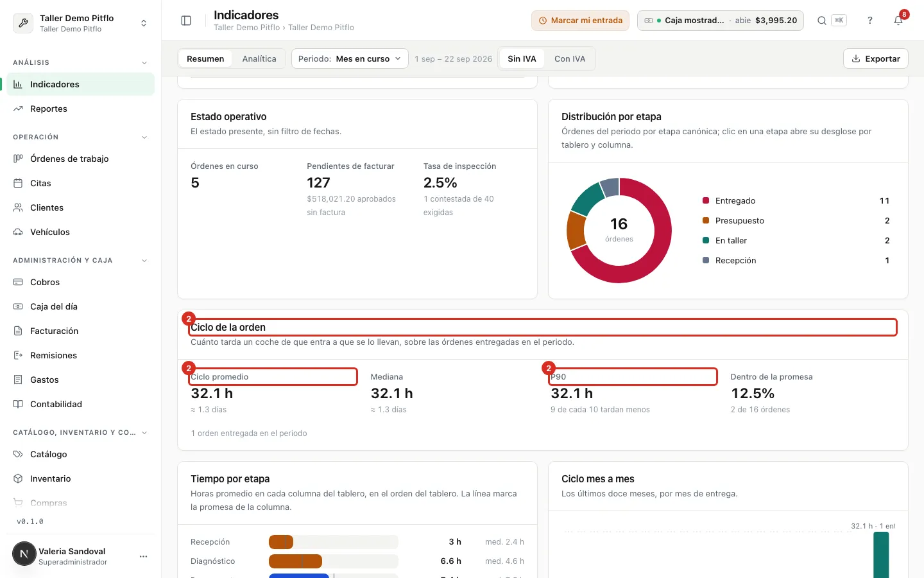
Task: Click the Órdenes de trabajo board icon
Action: [x=18, y=159]
